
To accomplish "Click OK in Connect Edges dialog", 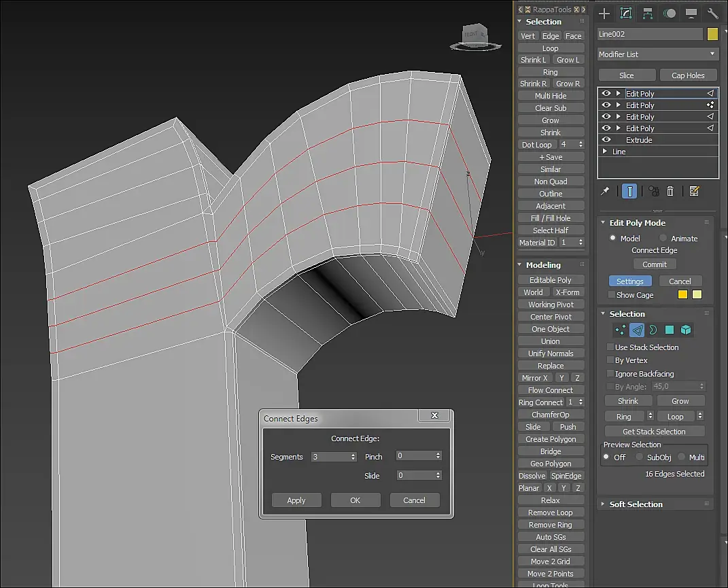I will [x=356, y=500].
